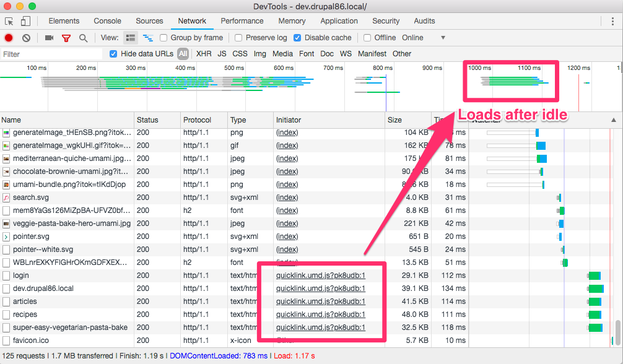Uncheck Hide data URLs
623x364 pixels.
pos(113,53)
